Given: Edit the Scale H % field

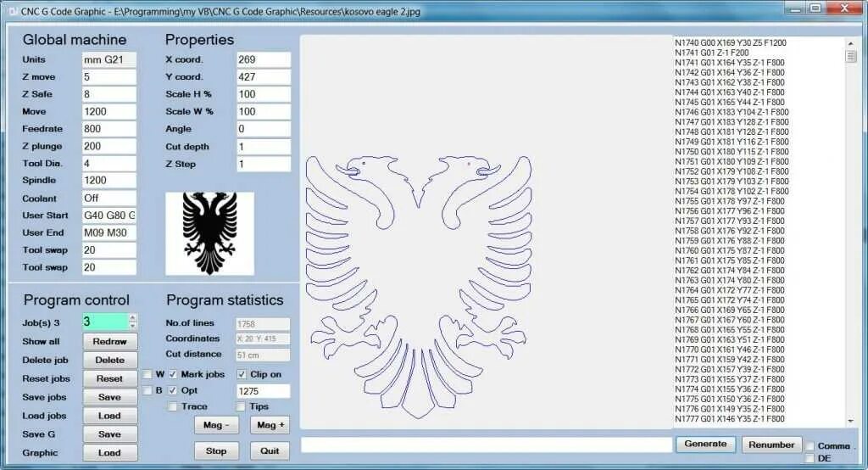Looking at the screenshot, I should 264,94.
